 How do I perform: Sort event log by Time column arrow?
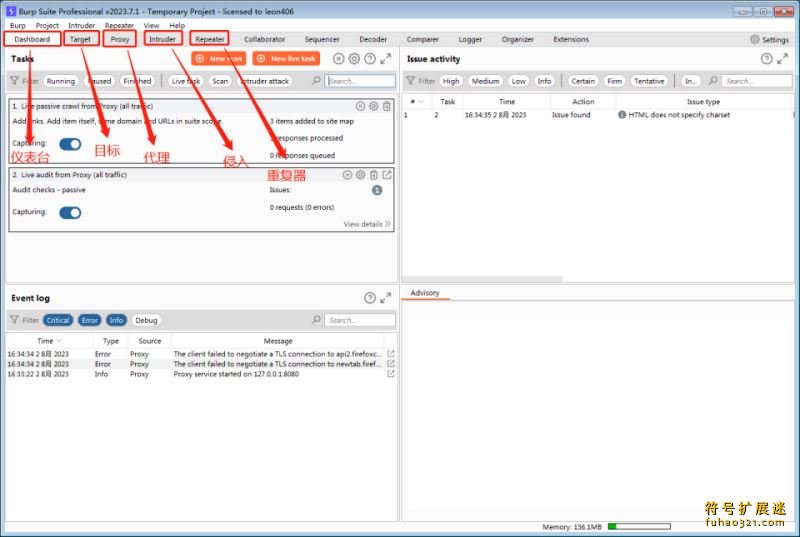pyautogui.click(x=59, y=341)
